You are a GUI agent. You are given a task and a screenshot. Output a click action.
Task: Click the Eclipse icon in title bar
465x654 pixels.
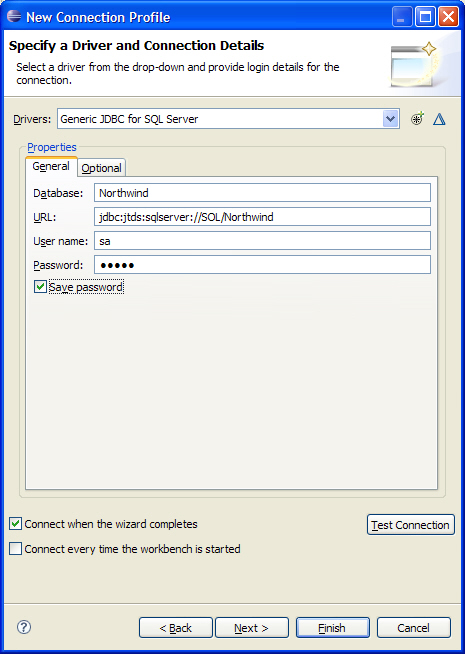pos(14,16)
